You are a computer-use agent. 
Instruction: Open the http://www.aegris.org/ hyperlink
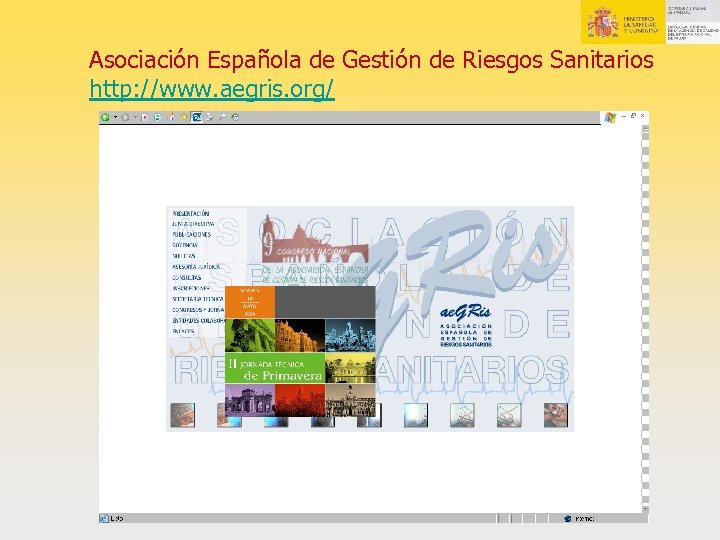pos(212,89)
